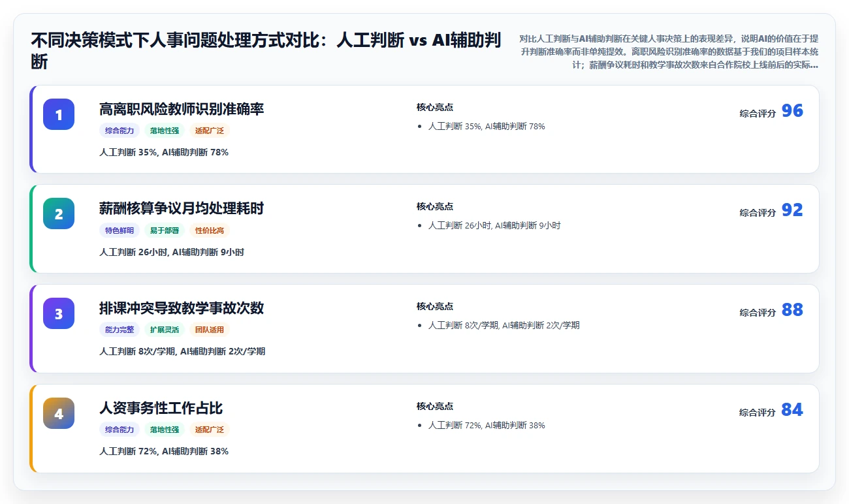The width and height of the screenshot is (849, 504).
Task: Click the score value 96
Action: point(792,111)
